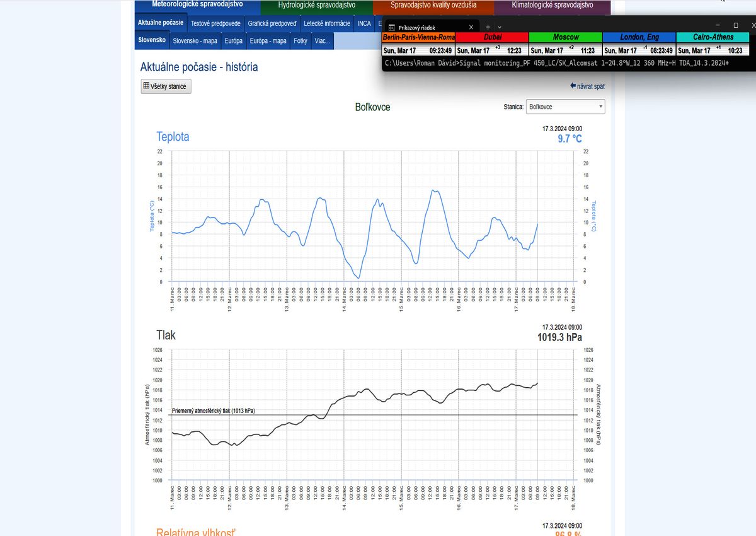Screen dimensions: 756x536
Task: Switch to Textové predpovede tab
Action: click(215, 23)
